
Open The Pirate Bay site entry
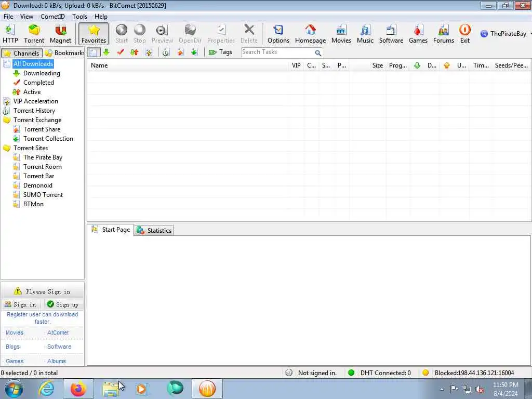[43, 157]
